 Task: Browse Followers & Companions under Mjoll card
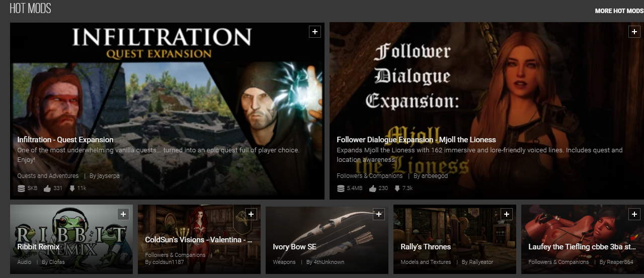coord(370,176)
